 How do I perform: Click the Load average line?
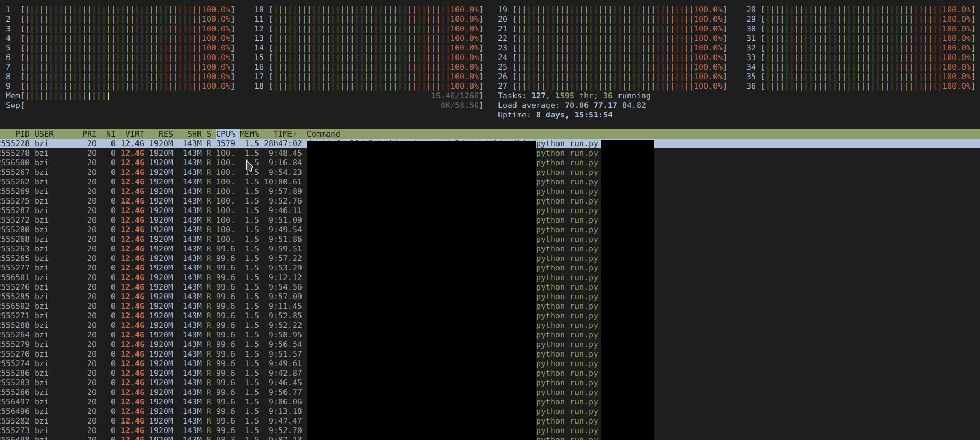(572, 105)
